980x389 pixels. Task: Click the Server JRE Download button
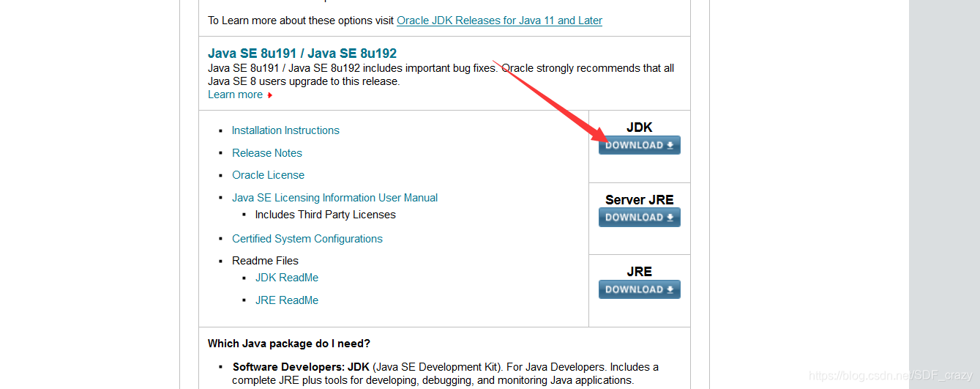pos(639,217)
